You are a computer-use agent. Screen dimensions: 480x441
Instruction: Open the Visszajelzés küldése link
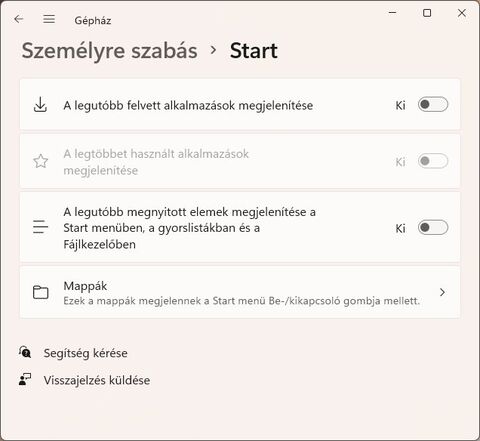[97, 380]
